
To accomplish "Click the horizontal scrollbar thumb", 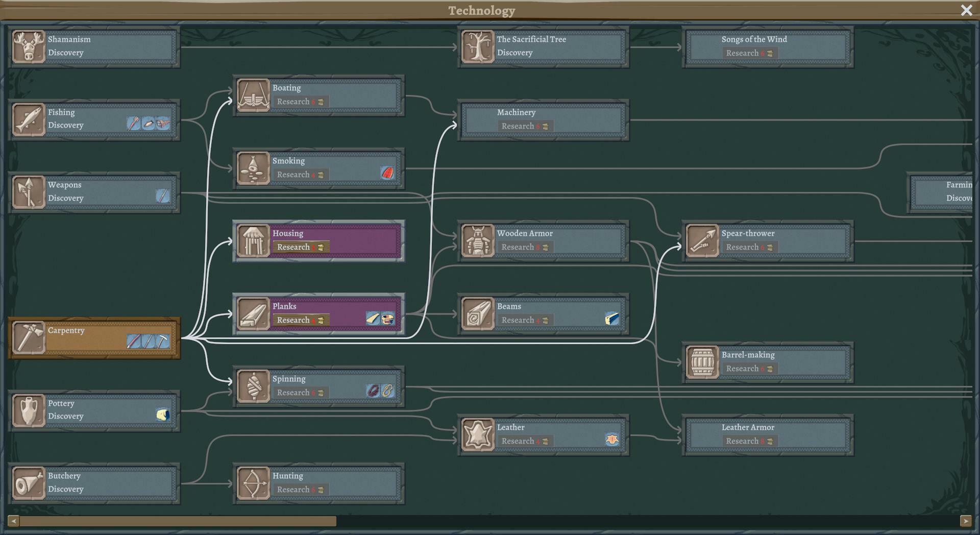I will click(x=178, y=521).
